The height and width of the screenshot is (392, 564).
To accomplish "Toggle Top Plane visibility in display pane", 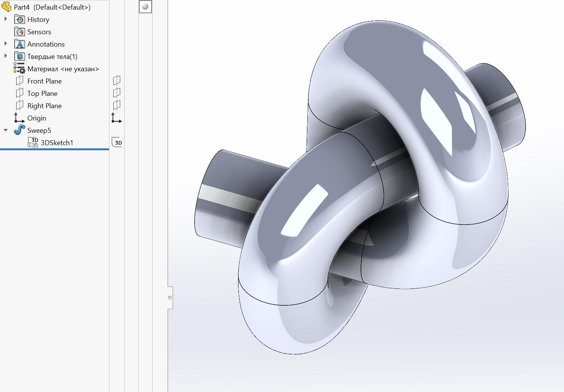I will point(117,93).
